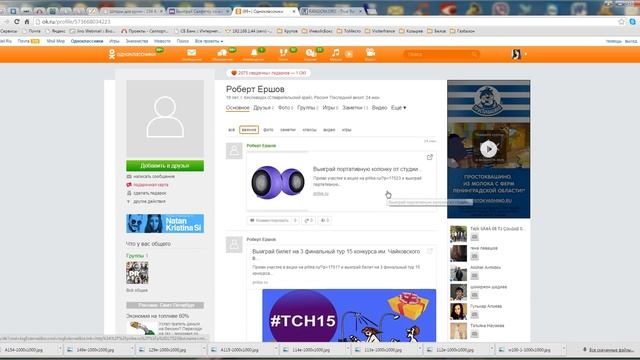Screen dimensions: 640x360
Task: Click the purple speaker image in post
Action: coord(278,182)
